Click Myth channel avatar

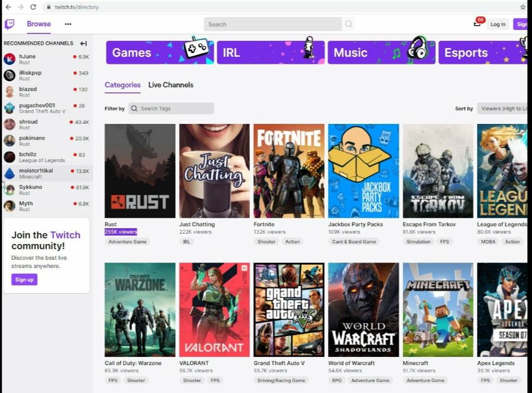point(9,206)
